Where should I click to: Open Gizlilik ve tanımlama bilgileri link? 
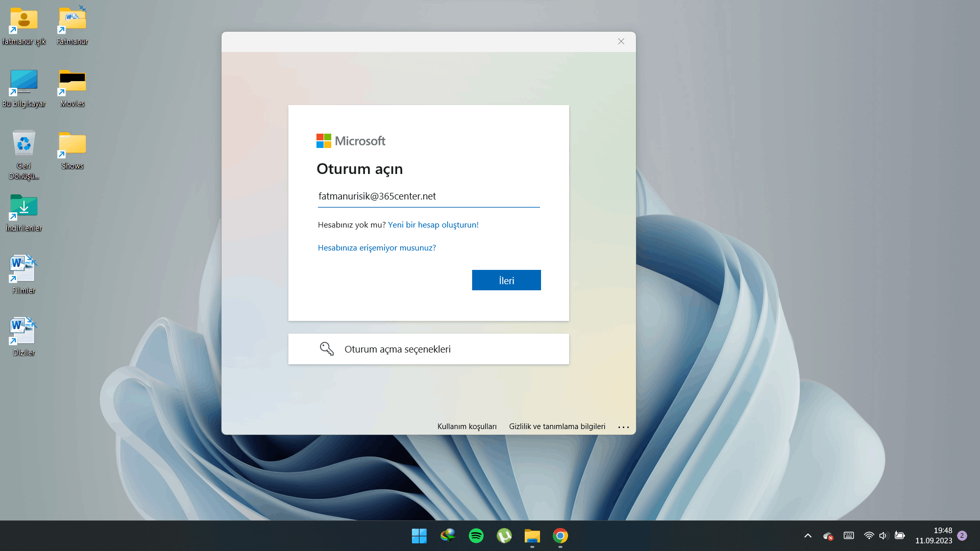pyautogui.click(x=557, y=427)
